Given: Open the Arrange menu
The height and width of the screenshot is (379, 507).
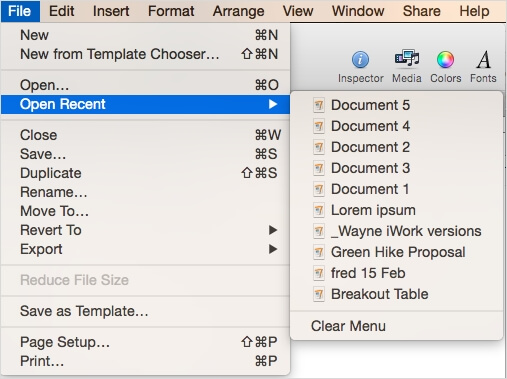Looking at the screenshot, I should pos(238,11).
